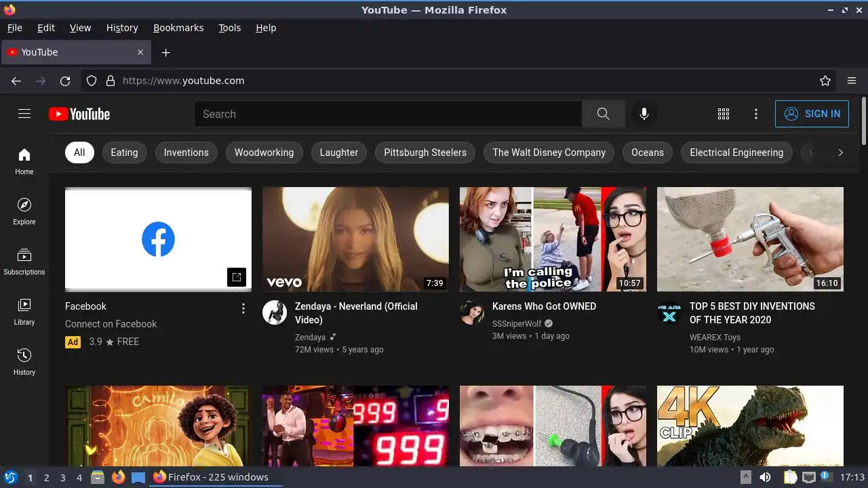This screenshot has height=488, width=868.
Task: Open the DIY inventions video thumbnail
Action: 750,239
